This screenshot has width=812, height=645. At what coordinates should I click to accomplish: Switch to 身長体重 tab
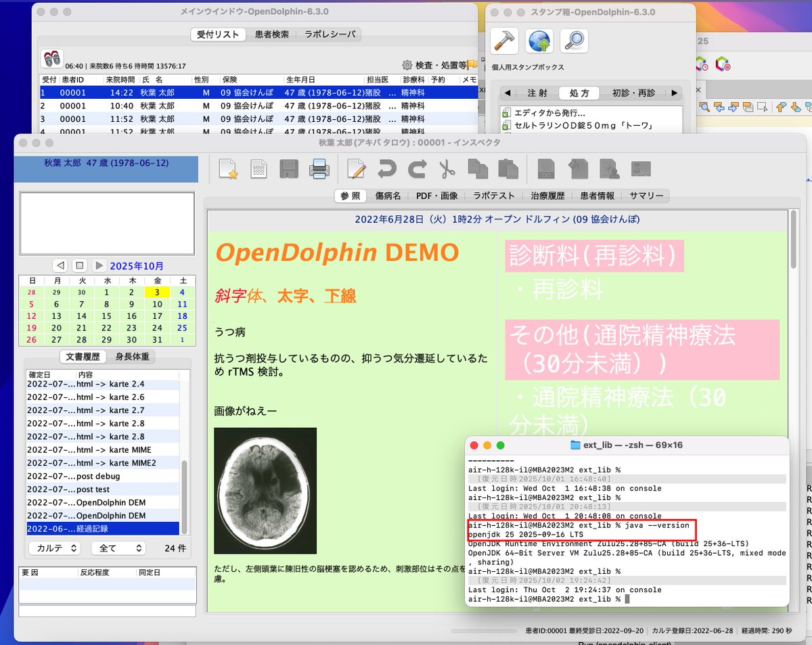(x=132, y=357)
